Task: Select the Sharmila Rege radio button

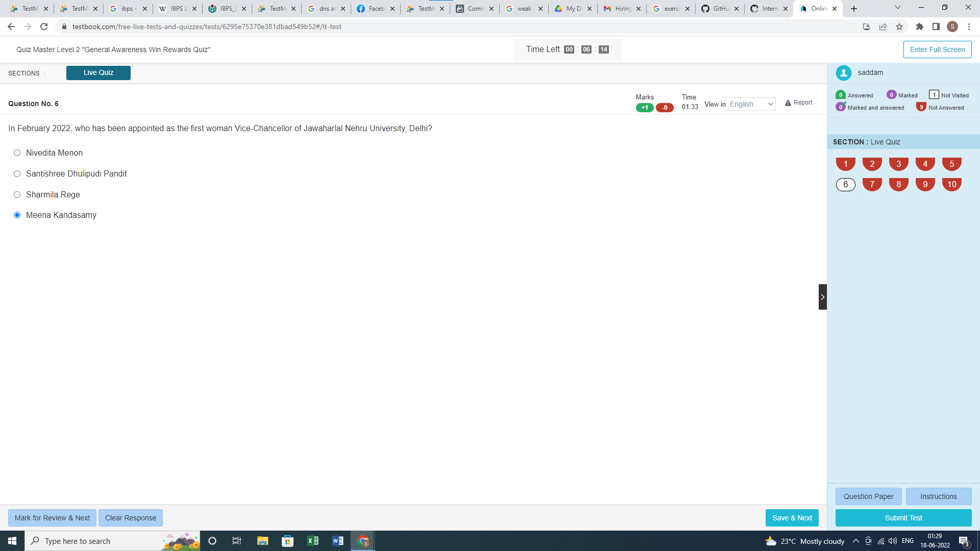Action: point(17,195)
